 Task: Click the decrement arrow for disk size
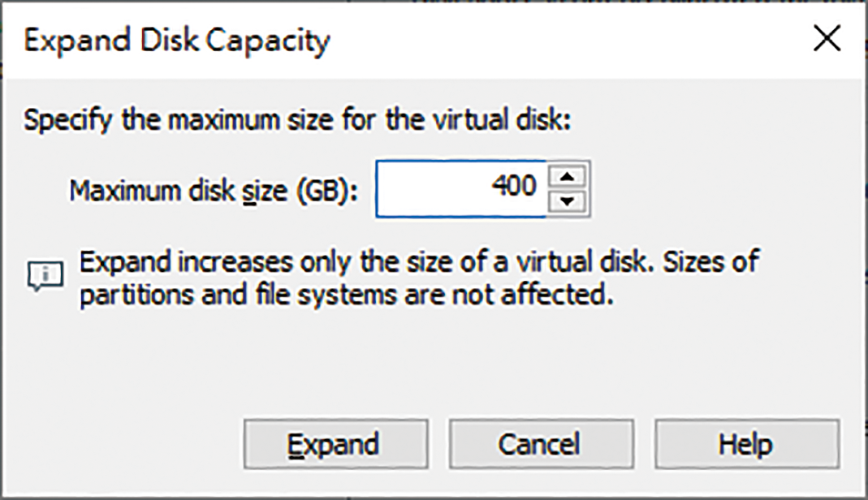click(x=567, y=201)
